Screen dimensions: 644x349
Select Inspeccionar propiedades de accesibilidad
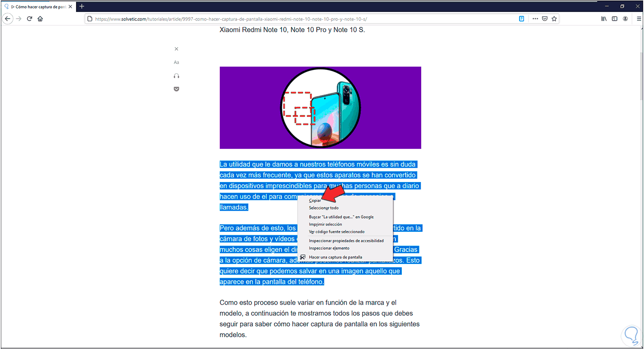click(345, 241)
